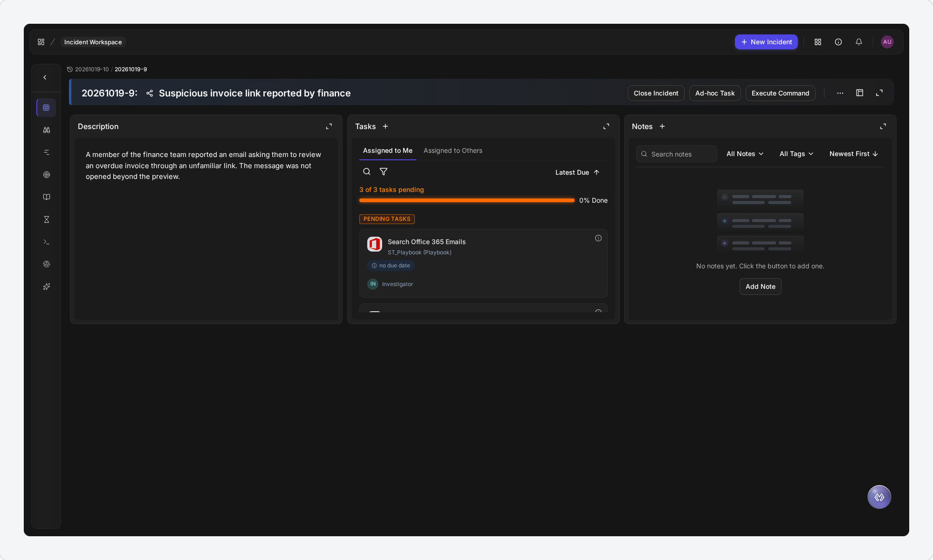Open the AU user avatar menu
This screenshot has width=933, height=560.
click(887, 42)
